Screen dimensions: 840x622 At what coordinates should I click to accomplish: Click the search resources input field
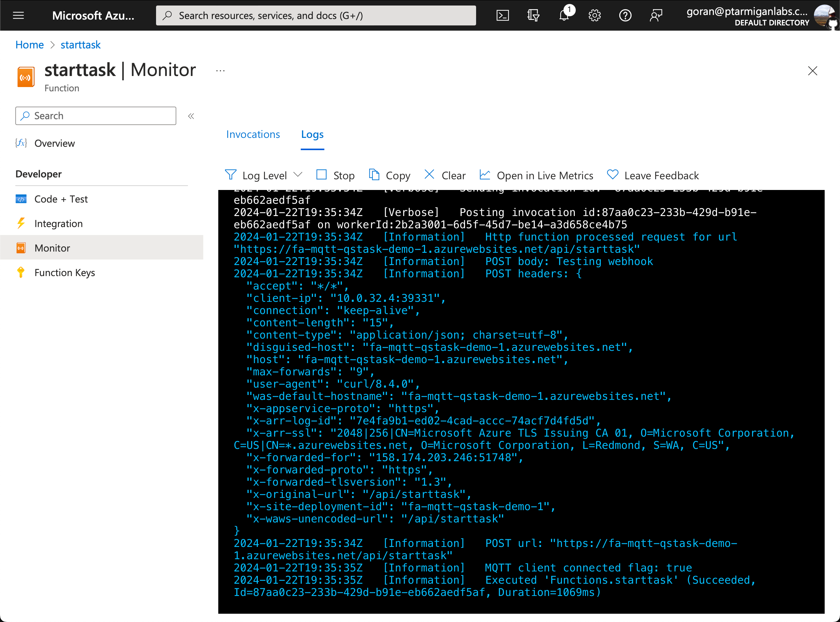click(316, 14)
